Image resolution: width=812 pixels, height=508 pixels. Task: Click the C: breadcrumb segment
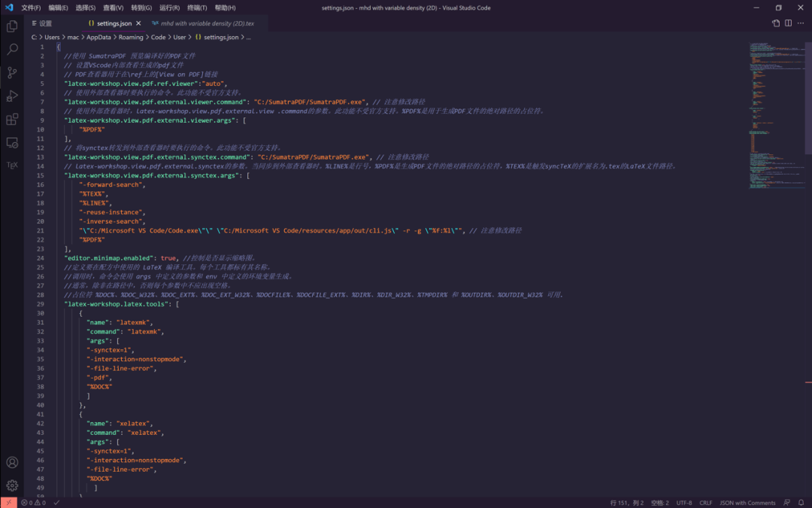click(34, 38)
